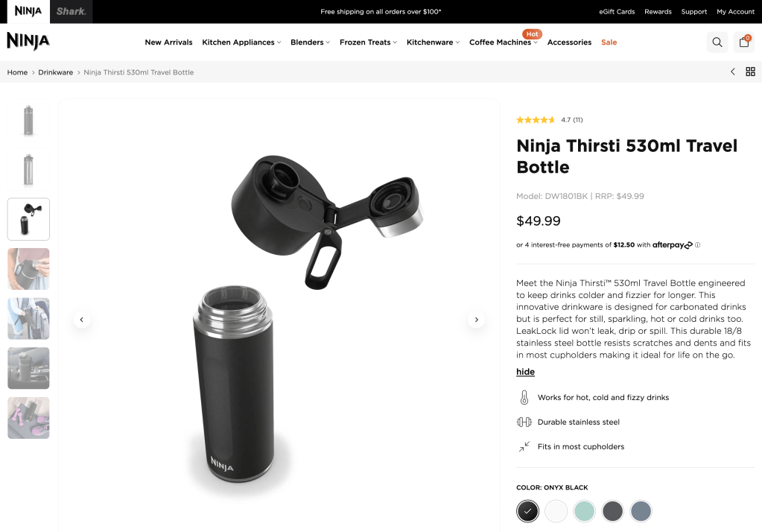762x532 pixels.
Task: Click the grid view icon in breadcrumb bar
Action: click(x=750, y=72)
